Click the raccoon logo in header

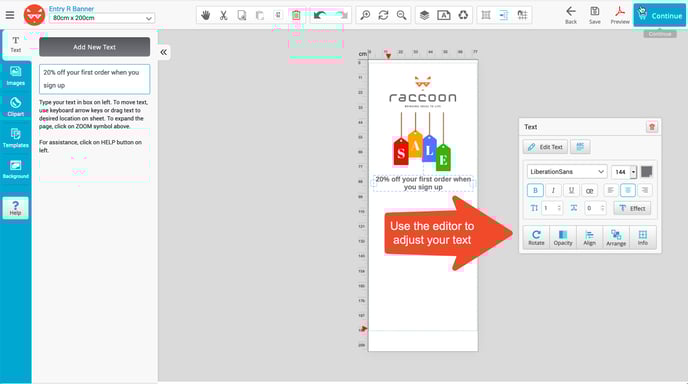(x=34, y=15)
